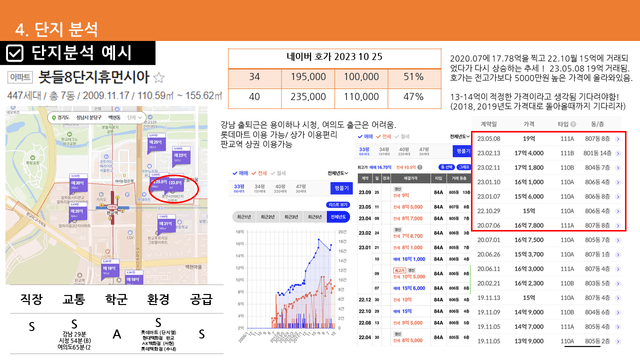Click 경기도 in the map breadcrumb
640x360 pixels.
63,118
